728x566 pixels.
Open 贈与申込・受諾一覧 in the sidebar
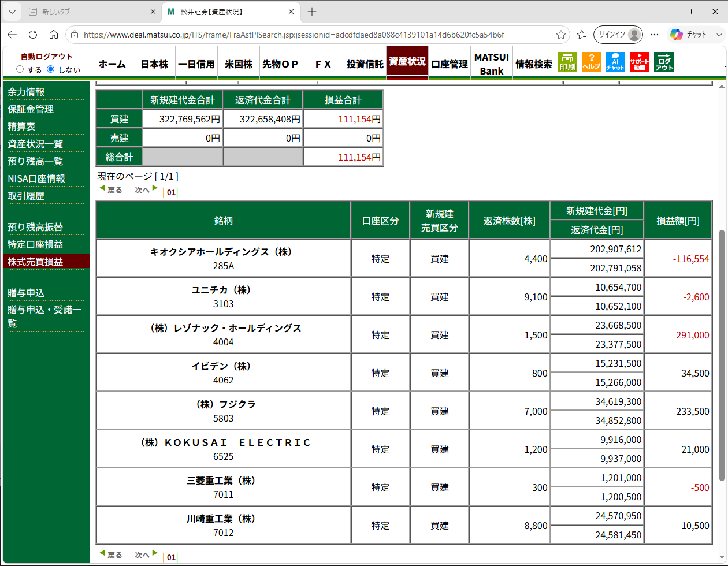pyautogui.click(x=45, y=316)
